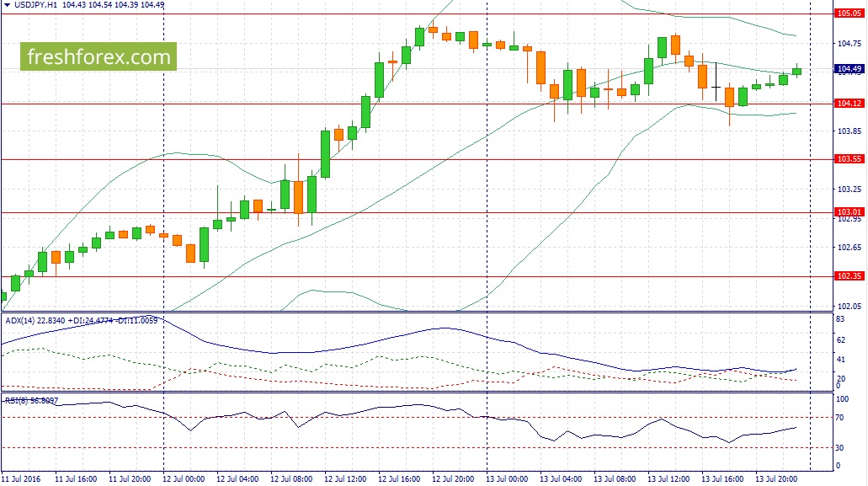Click the 12 Jul 12:00 time label
This screenshot has width=868, height=486.
point(345,478)
